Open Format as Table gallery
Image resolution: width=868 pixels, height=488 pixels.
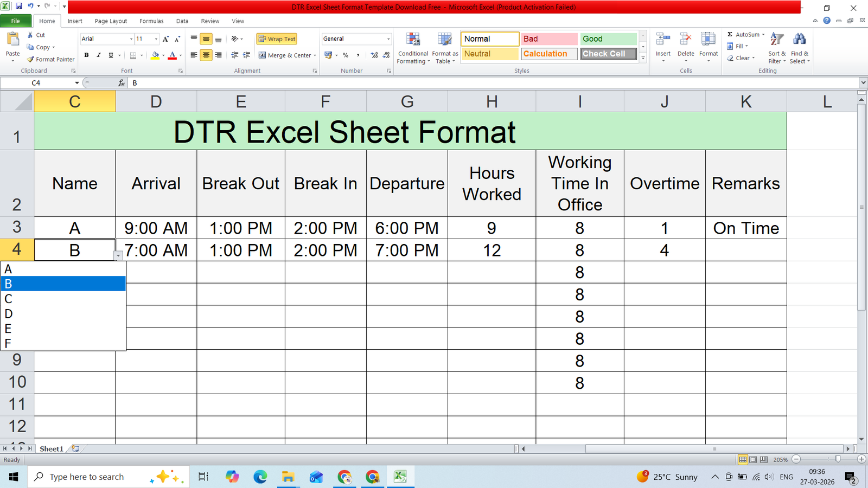(445, 48)
